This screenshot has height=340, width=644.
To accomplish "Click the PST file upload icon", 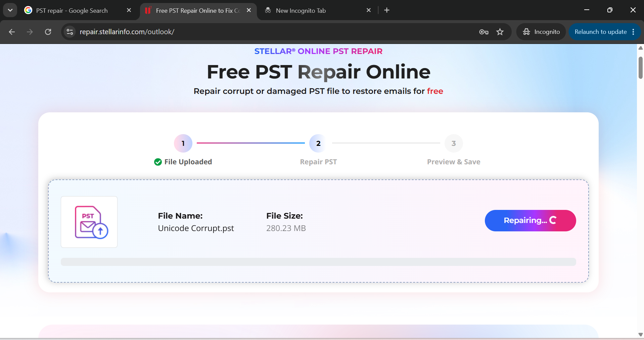I will [x=89, y=222].
